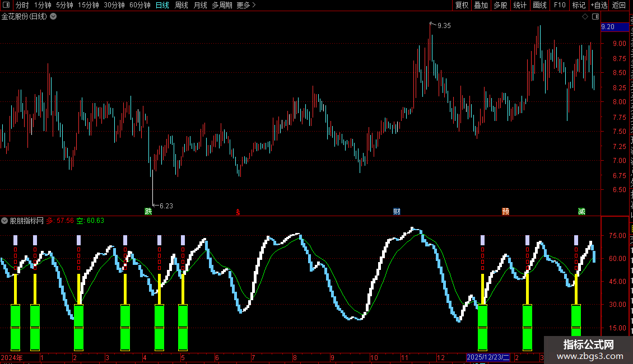Click the red $ event marker
This screenshot has width=633, height=364.
238,212
